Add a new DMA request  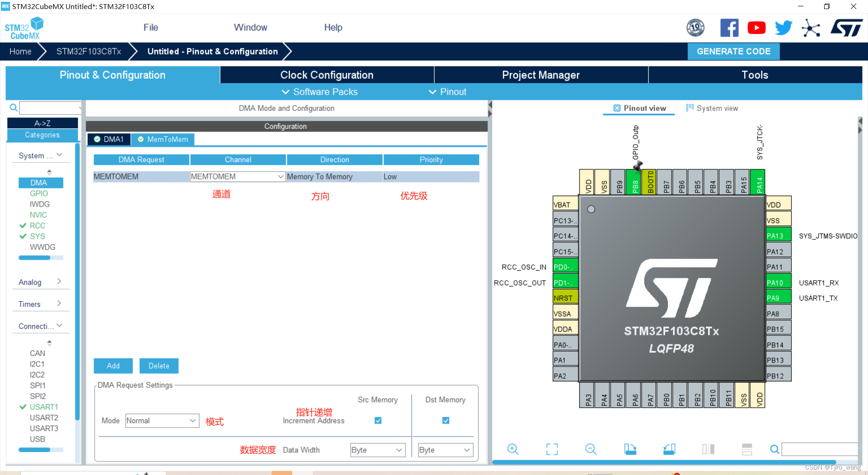(x=113, y=366)
